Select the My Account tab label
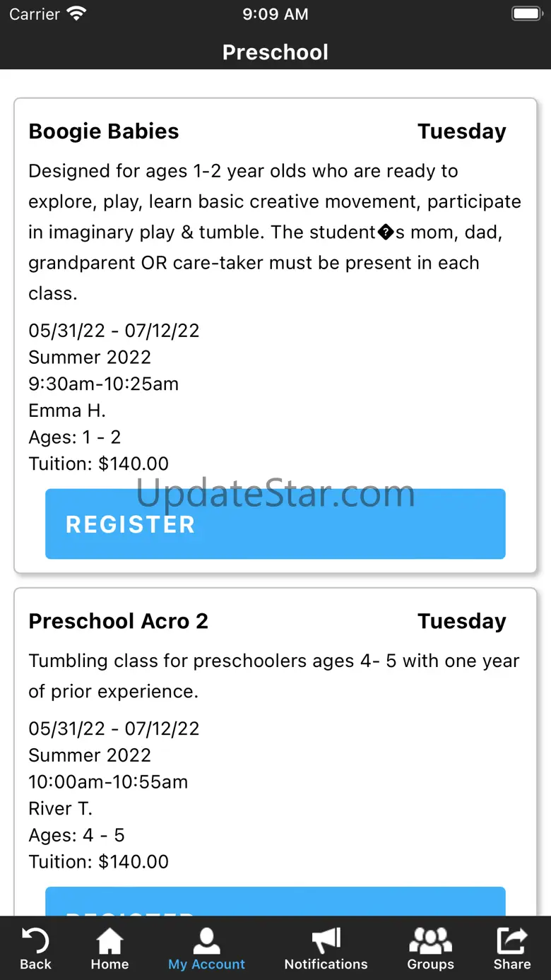This screenshot has height=980, width=551. click(x=206, y=964)
